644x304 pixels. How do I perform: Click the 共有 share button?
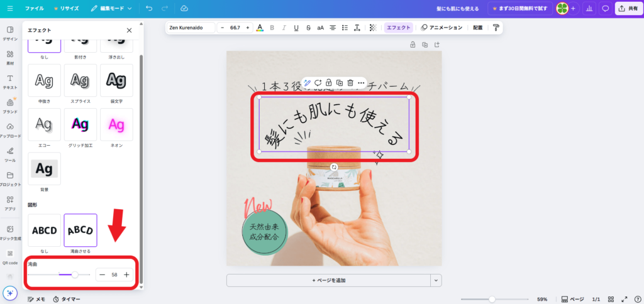point(629,9)
